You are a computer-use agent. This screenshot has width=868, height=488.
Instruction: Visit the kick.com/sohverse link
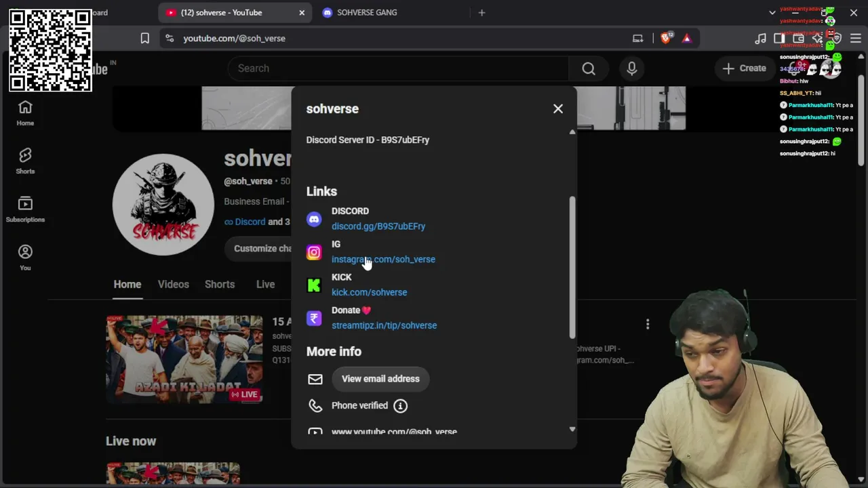coord(369,293)
